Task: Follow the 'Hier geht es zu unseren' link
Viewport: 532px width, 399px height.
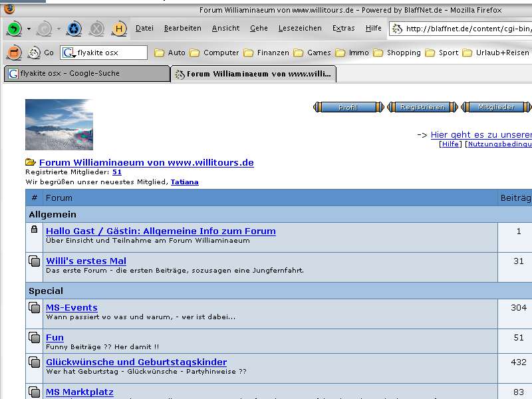Action: tap(481, 135)
